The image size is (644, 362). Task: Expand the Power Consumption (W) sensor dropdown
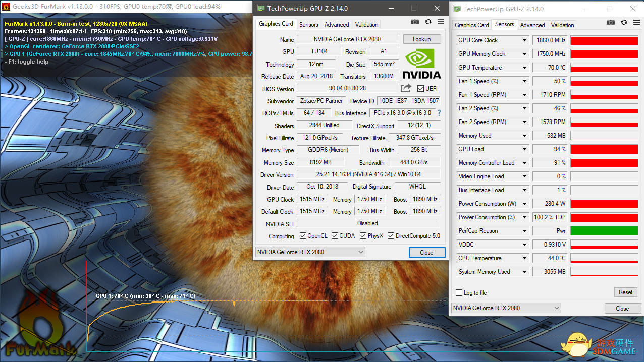click(x=524, y=204)
